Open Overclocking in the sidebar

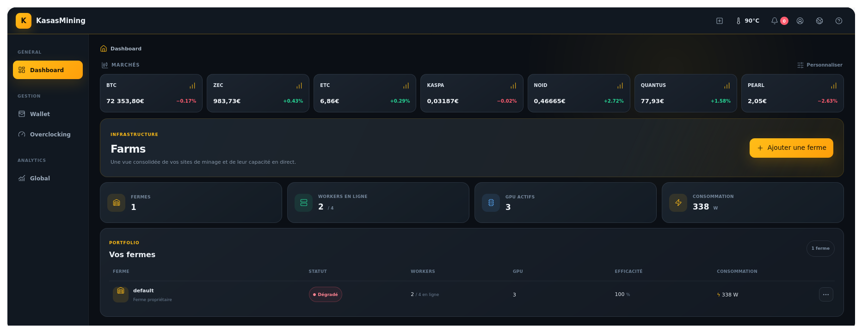coord(48,134)
